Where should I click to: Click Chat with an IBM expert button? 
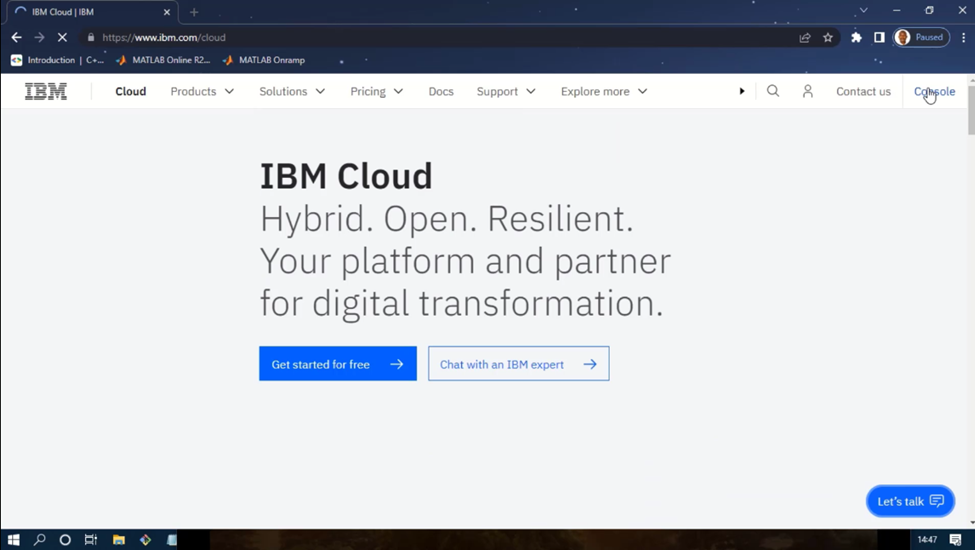tap(519, 364)
